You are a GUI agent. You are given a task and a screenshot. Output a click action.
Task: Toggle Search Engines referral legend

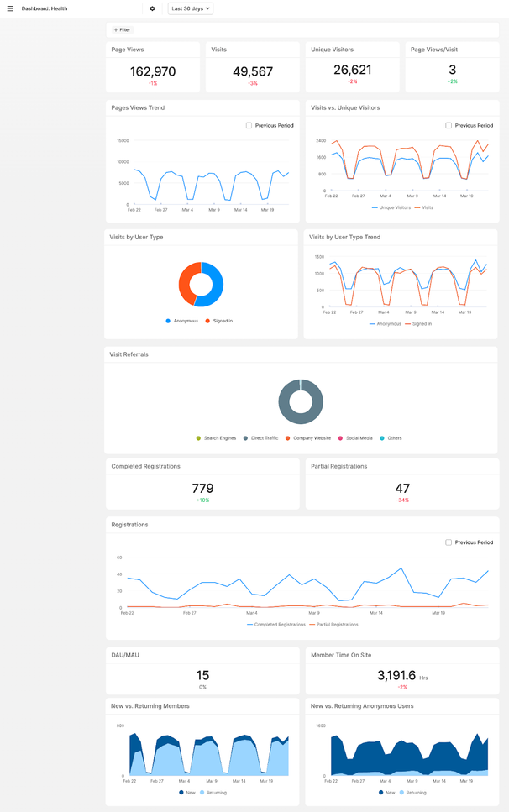216,438
